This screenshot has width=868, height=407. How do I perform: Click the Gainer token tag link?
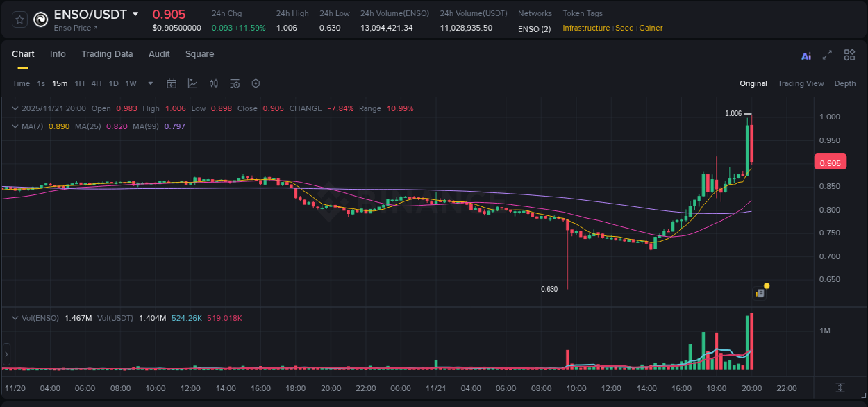(x=651, y=28)
